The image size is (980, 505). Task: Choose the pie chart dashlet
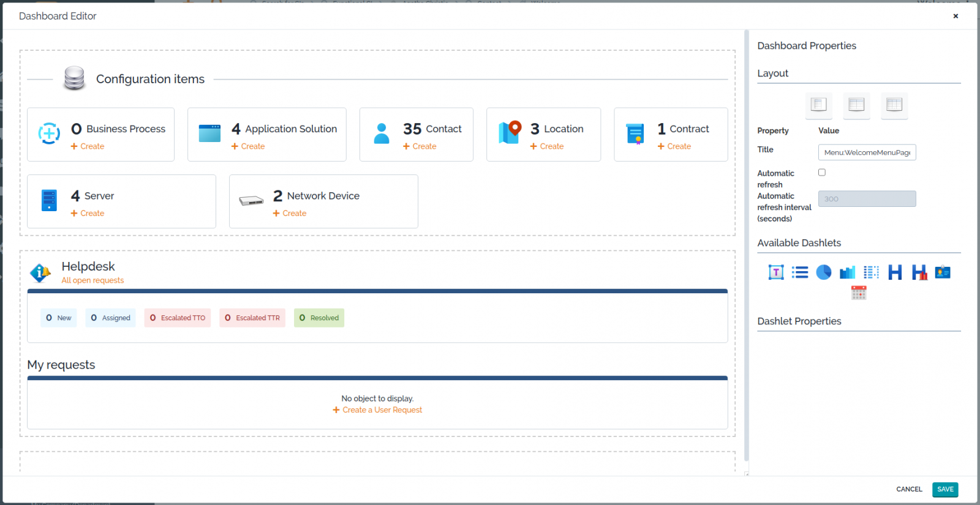(823, 272)
